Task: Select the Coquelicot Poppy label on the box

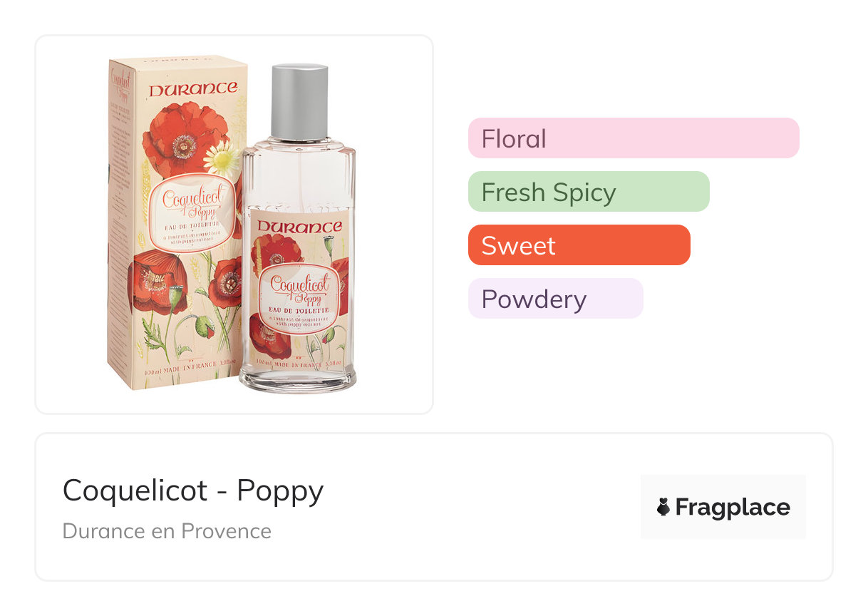Action: pos(194,198)
